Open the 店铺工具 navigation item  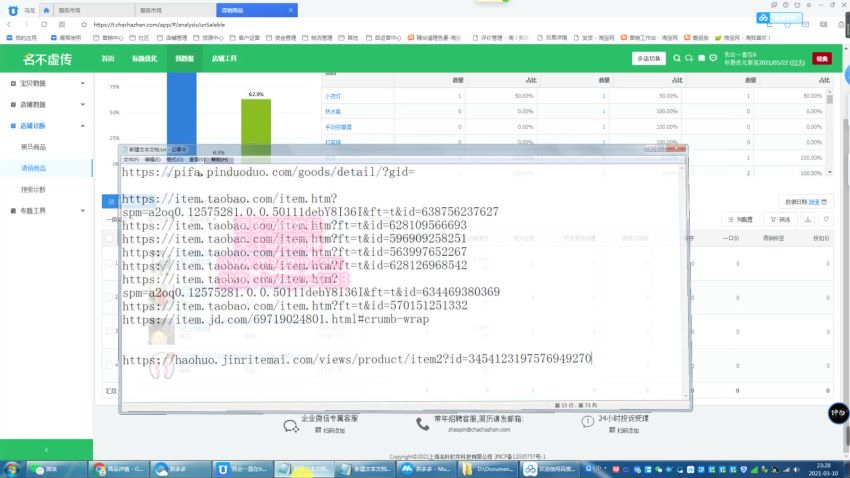[224, 59]
